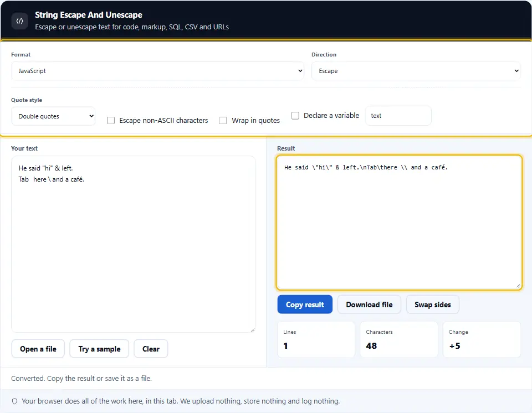Tick the Wrap in quotes checkbox
This screenshot has height=413, width=532.
pos(223,120)
